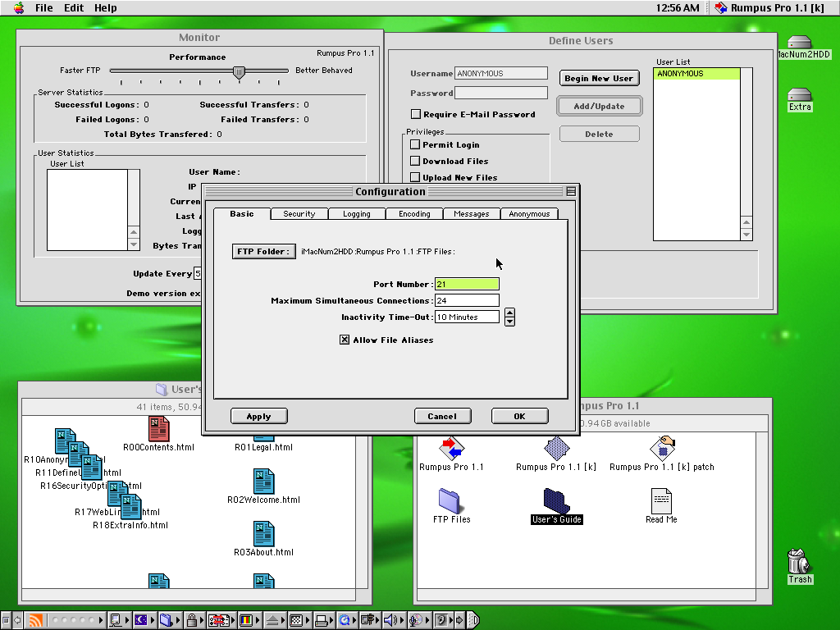Click the Delete user button
840x630 pixels.
point(599,134)
